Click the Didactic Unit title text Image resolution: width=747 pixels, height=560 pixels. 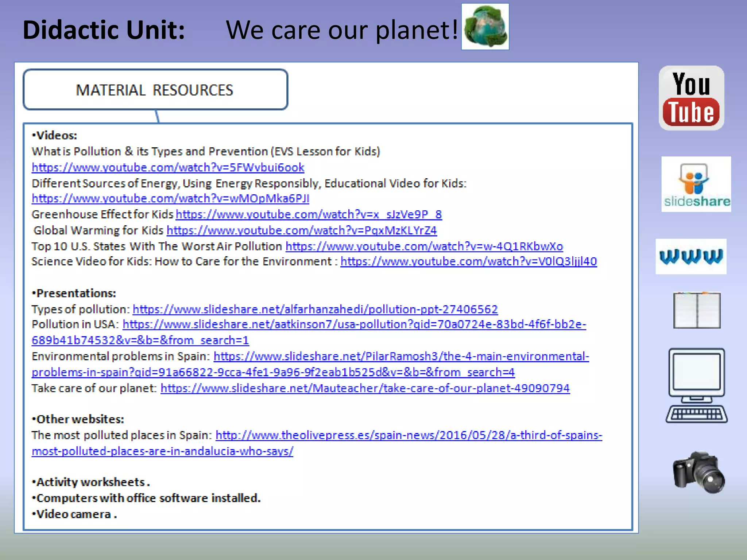104,30
